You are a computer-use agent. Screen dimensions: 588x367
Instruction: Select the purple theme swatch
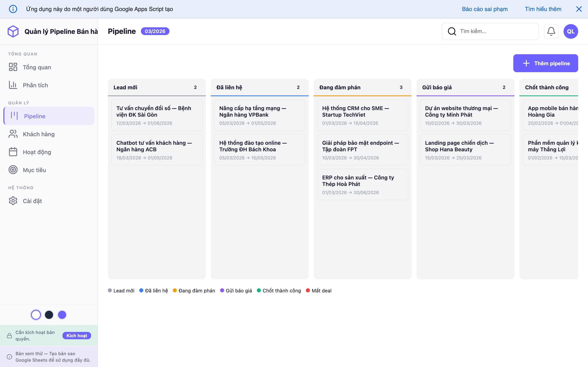[x=62, y=315]
